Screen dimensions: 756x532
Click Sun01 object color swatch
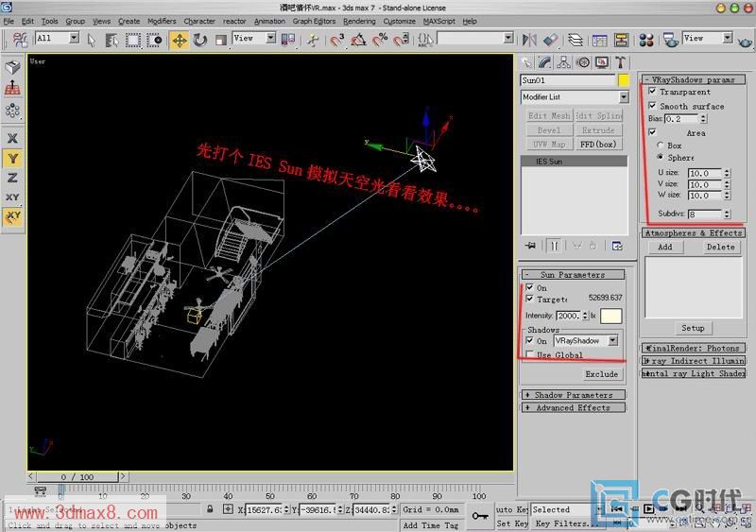624,80
